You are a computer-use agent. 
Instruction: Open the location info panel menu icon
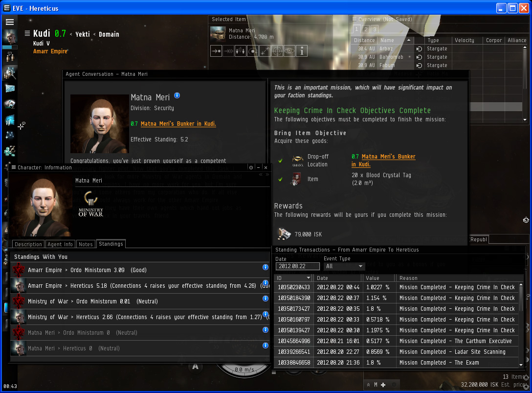tap(27, 33)
